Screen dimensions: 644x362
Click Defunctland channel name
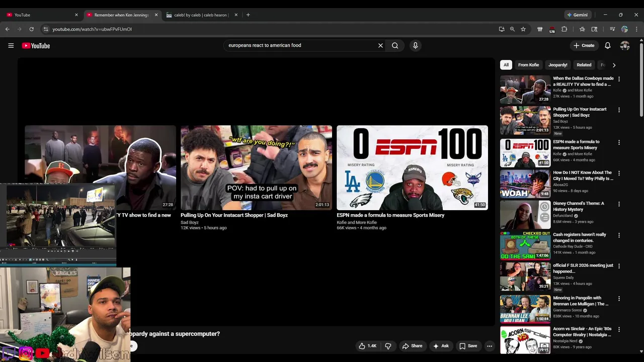pos(563,216)
